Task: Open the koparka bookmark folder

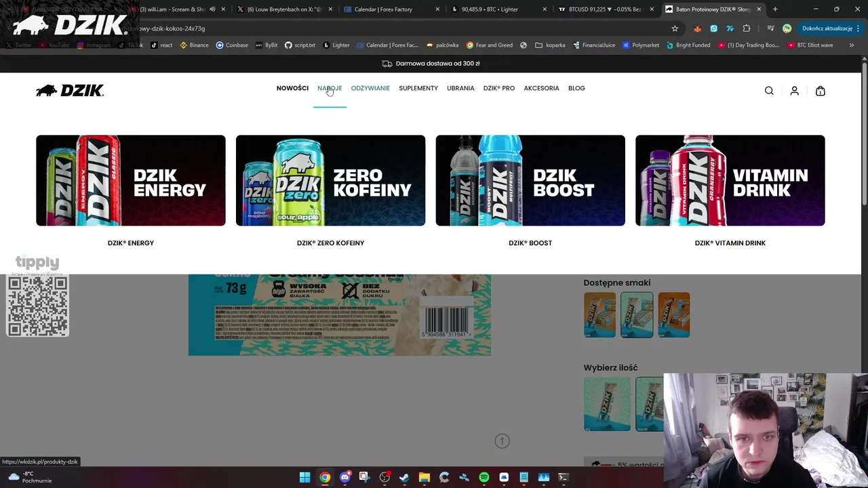Action: coord(550,45)
